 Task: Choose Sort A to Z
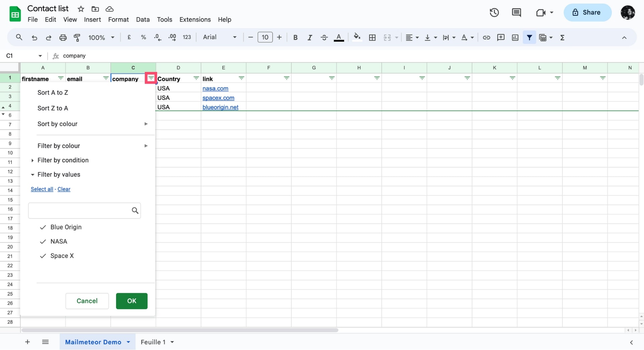pos(53,92)
